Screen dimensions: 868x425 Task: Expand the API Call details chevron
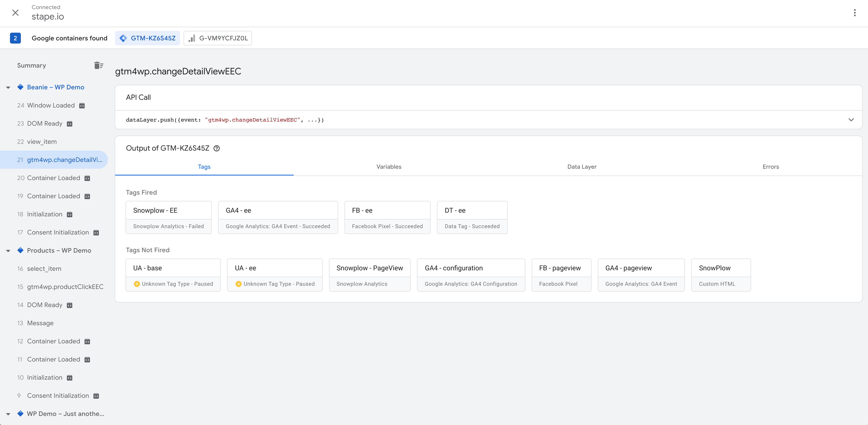pyautogui.click(x=851, y=120)
